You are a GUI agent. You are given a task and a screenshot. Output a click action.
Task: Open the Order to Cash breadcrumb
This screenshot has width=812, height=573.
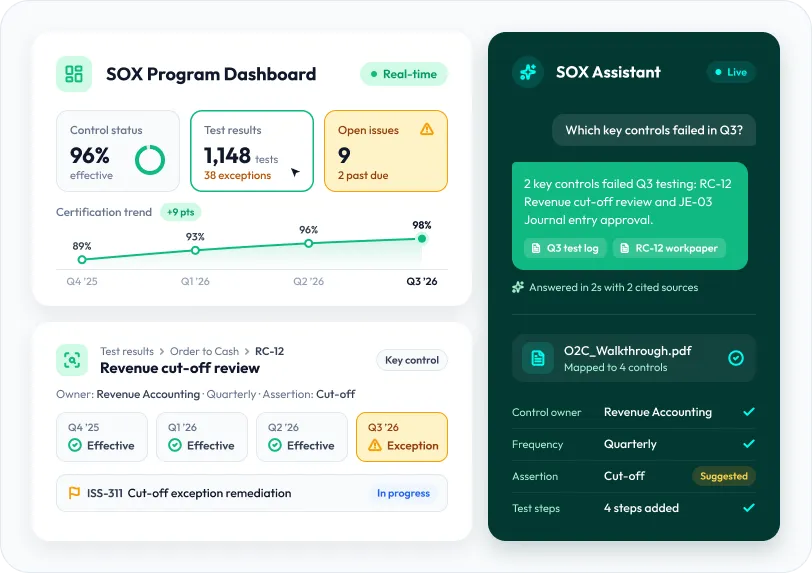[205, 351]
